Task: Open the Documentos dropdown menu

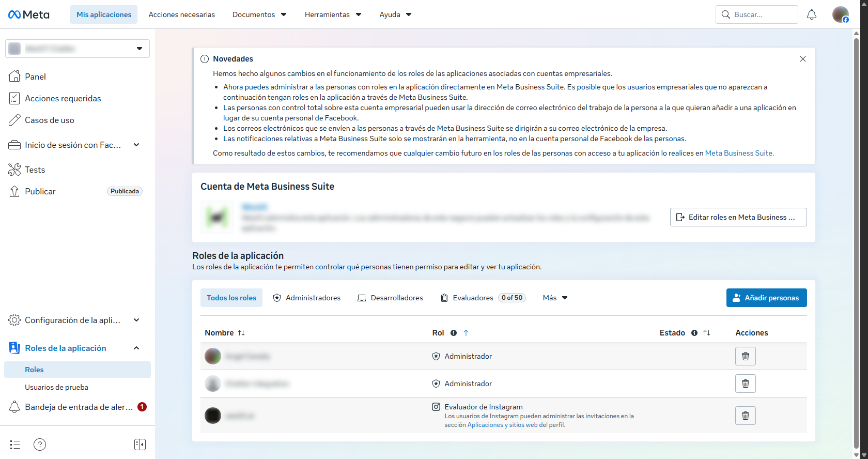Action: pos(259,14)
